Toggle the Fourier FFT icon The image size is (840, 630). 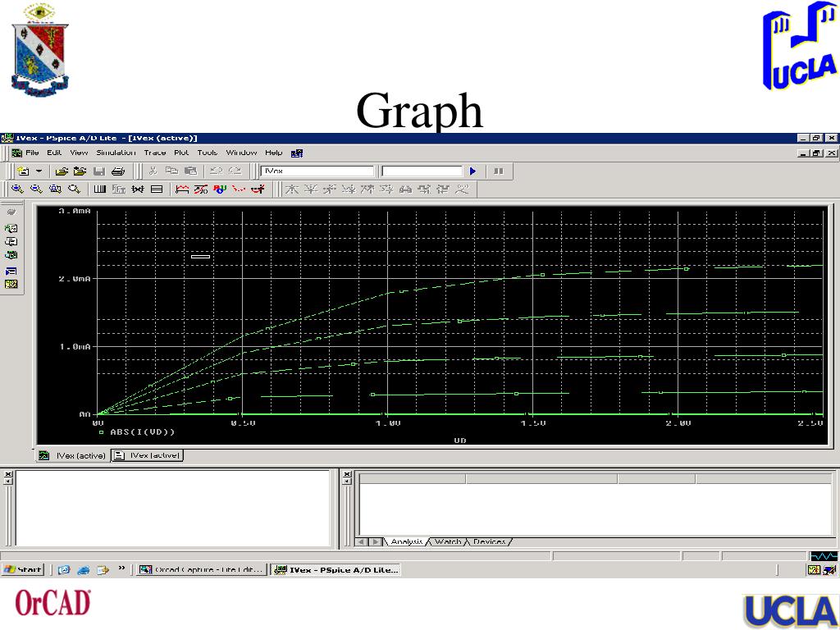[x=119, y=189]
